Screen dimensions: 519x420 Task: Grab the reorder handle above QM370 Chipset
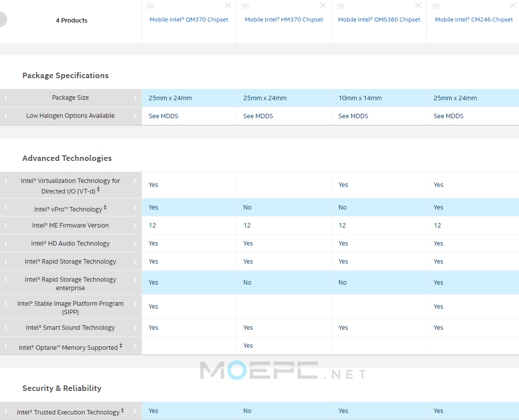click(151, 6)
